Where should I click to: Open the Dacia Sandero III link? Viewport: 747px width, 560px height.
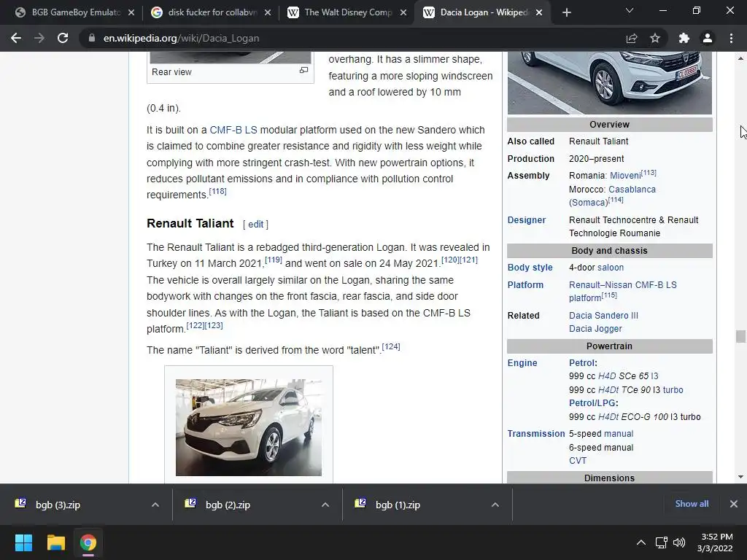[603, 316]
